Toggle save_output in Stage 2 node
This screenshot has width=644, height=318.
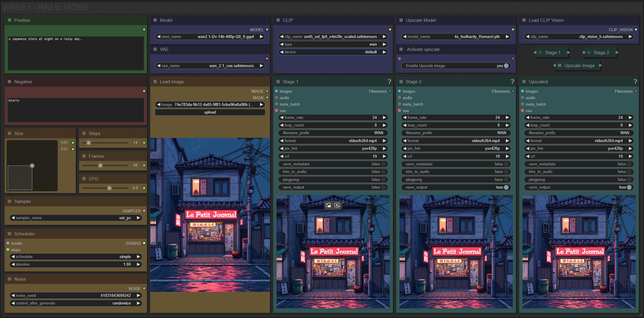tap(506, 187)
